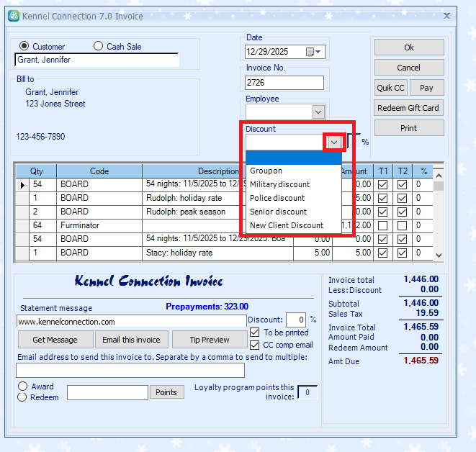Open the date picker calendar icon
This screenshot has width=476, height=452.
[310, 52]
